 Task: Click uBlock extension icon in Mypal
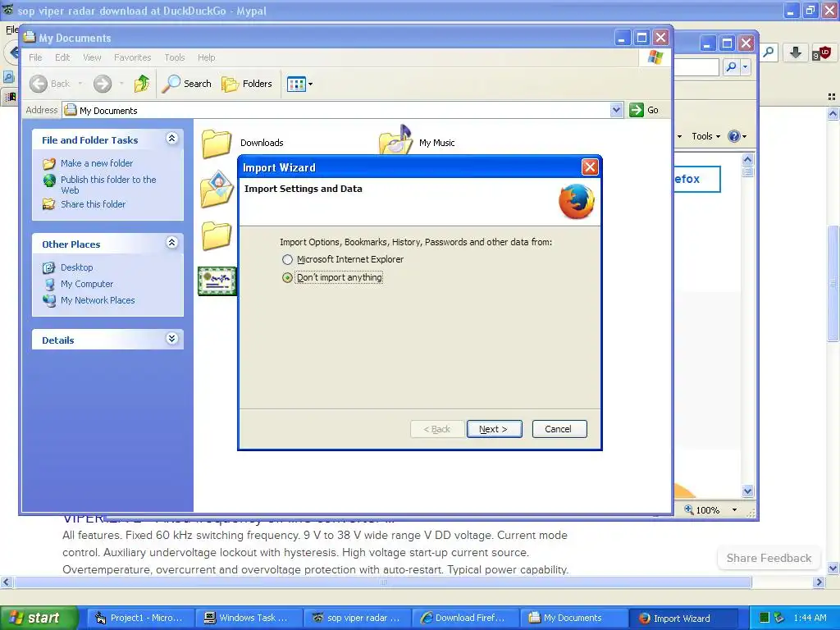[820, 52]
